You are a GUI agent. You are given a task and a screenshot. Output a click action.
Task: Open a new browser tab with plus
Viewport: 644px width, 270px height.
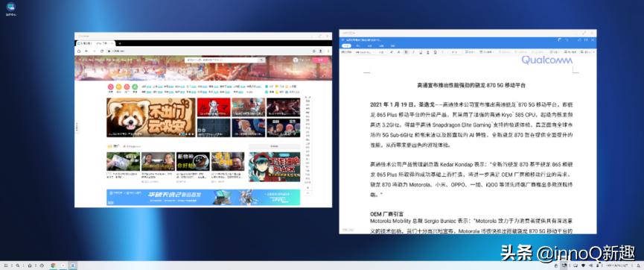point(120,43)
